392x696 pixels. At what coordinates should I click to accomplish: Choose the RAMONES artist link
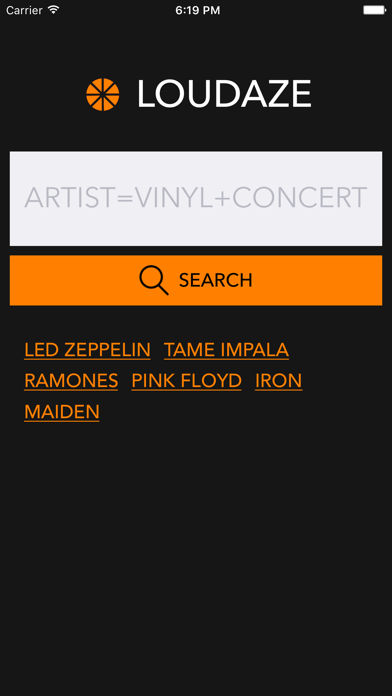(x=71, y=381)
